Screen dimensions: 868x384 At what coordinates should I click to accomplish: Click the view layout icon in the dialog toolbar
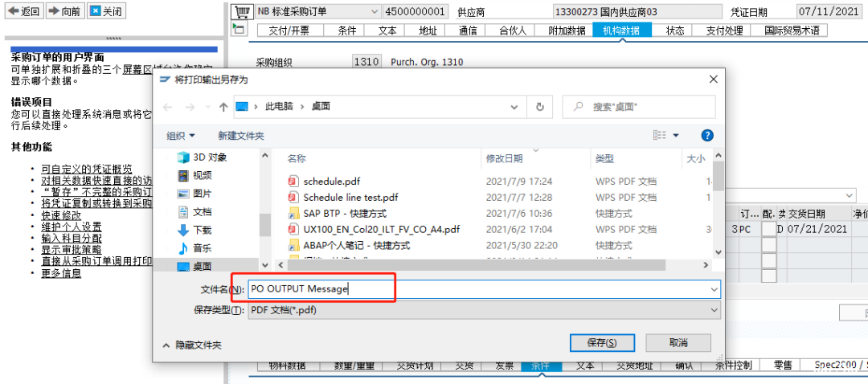659,136
